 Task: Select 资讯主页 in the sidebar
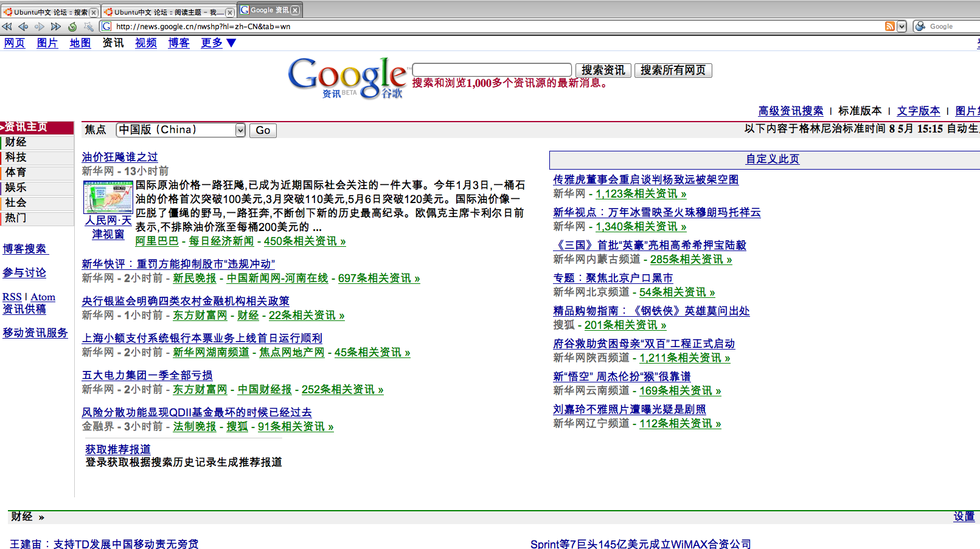coord(36,127)
